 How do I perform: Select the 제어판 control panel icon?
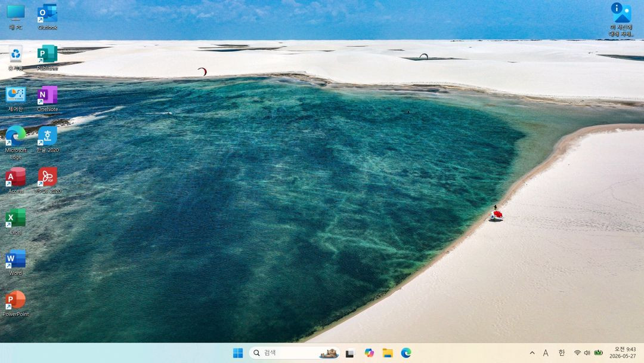point(16,99)
